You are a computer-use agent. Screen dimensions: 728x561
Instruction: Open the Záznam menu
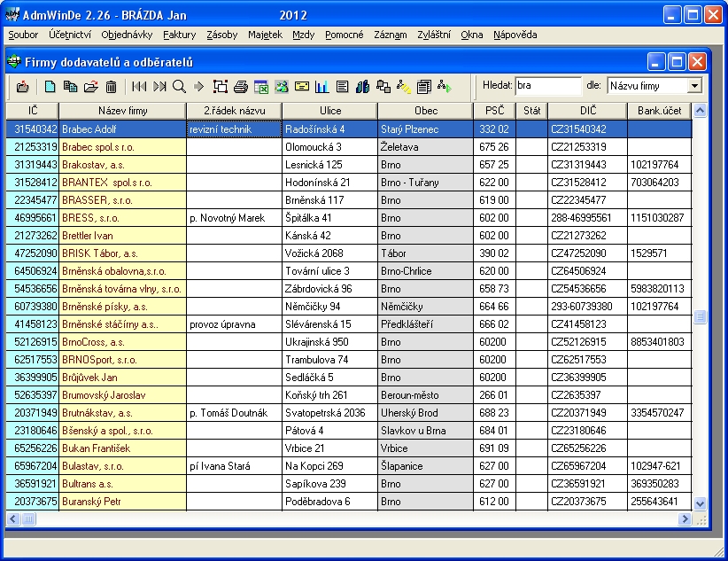click(391, 35)
